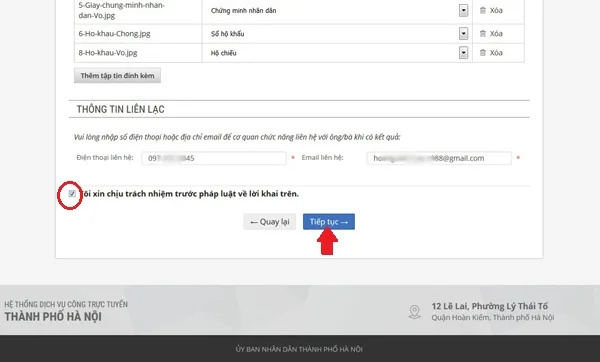The image size is (600, 362).
Task: Click the 'Tiếp tục' continue button
Action: 329,222
